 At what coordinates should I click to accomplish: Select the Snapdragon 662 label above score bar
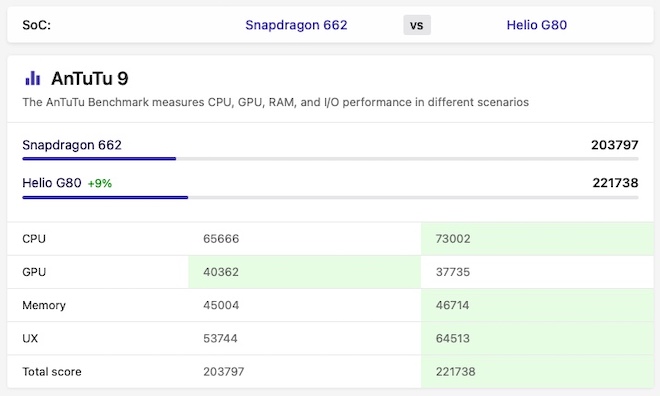(72, 145)
